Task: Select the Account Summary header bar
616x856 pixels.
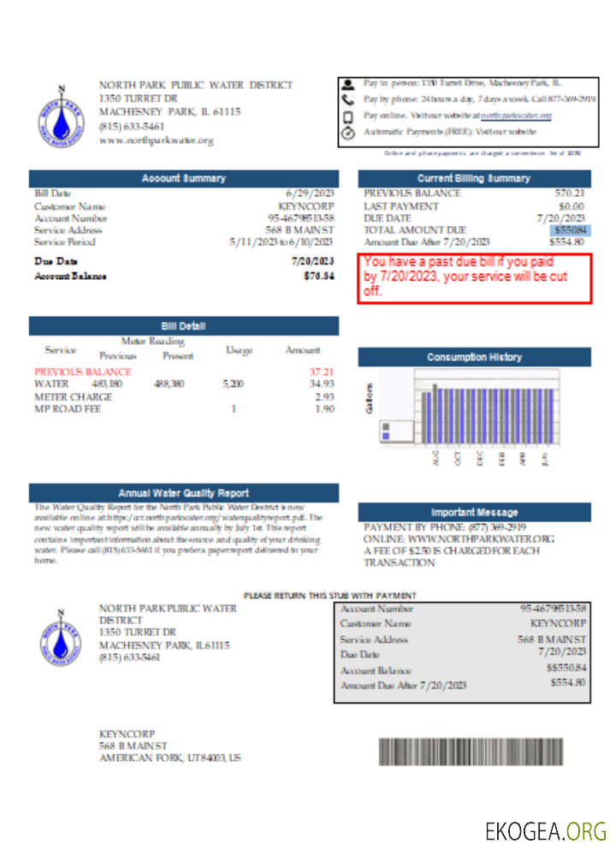Action: point(183,178)
